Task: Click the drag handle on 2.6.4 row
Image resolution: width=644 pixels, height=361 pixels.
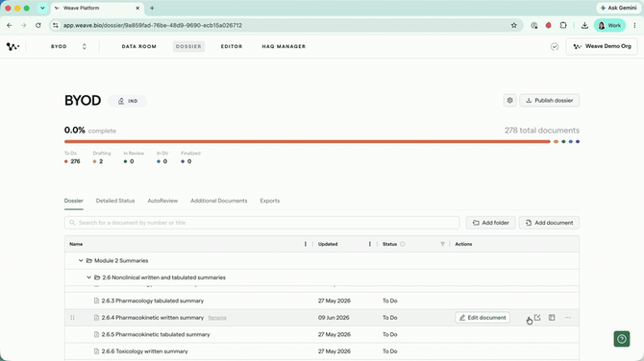Action: pos(72,318)
